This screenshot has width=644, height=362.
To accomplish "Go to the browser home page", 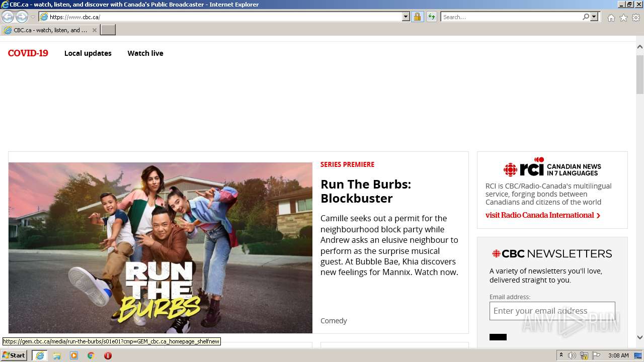I will 611,18.
